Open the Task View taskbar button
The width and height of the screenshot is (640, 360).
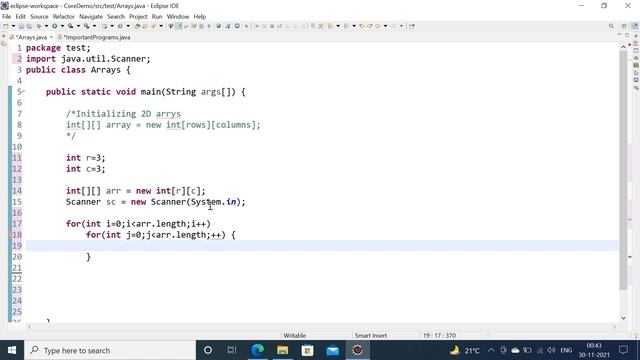tap(232, 350)
